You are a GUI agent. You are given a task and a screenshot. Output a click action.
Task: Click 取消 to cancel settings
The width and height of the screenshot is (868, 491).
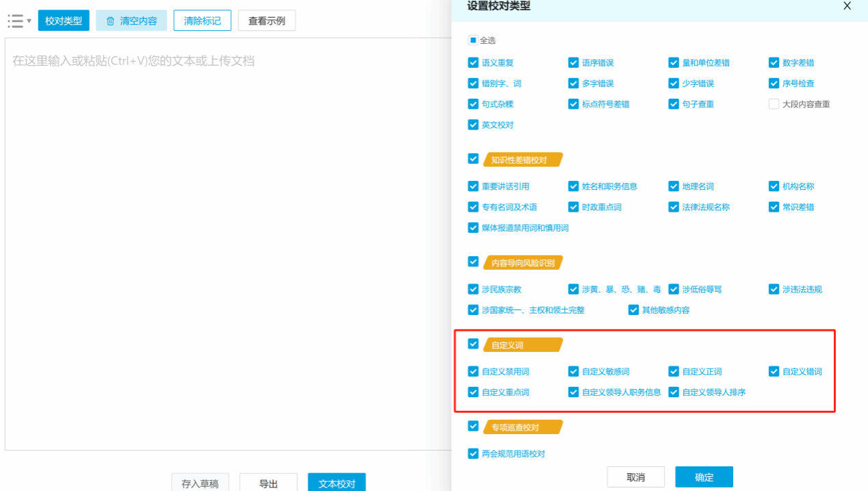636,477
